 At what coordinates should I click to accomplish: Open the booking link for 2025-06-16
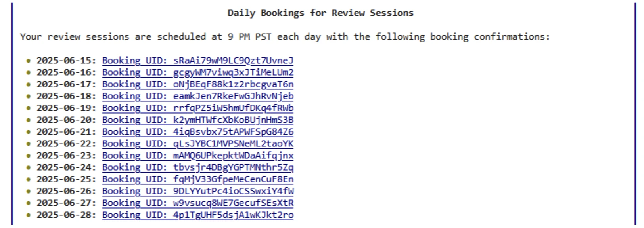click(197, 72)
